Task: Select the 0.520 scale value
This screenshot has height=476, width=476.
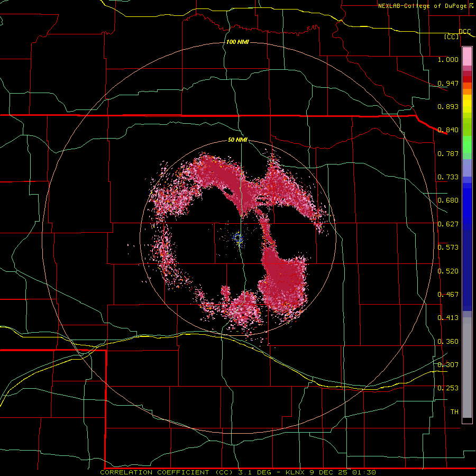Action: 448,271
